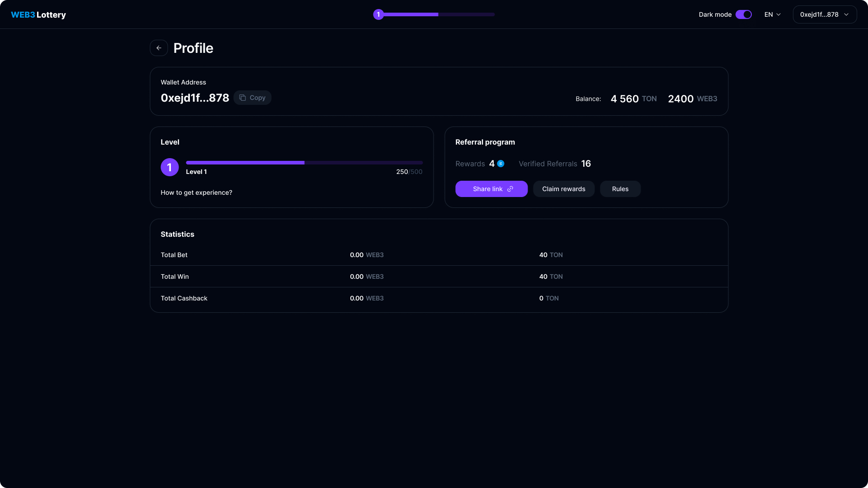Click the Level experience progress bar

(304, 163)
